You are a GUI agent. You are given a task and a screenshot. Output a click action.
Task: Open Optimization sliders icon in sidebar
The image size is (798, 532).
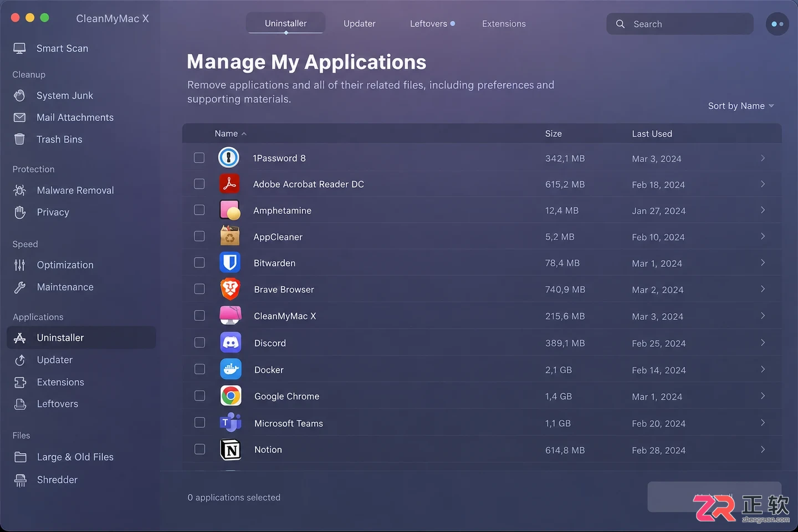click(19, 265)
